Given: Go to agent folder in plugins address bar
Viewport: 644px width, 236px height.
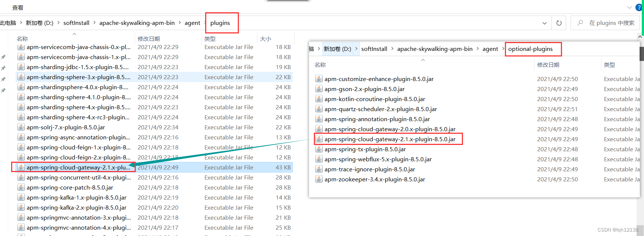Looking at the screenshot, I should click(x=193, y=23).
